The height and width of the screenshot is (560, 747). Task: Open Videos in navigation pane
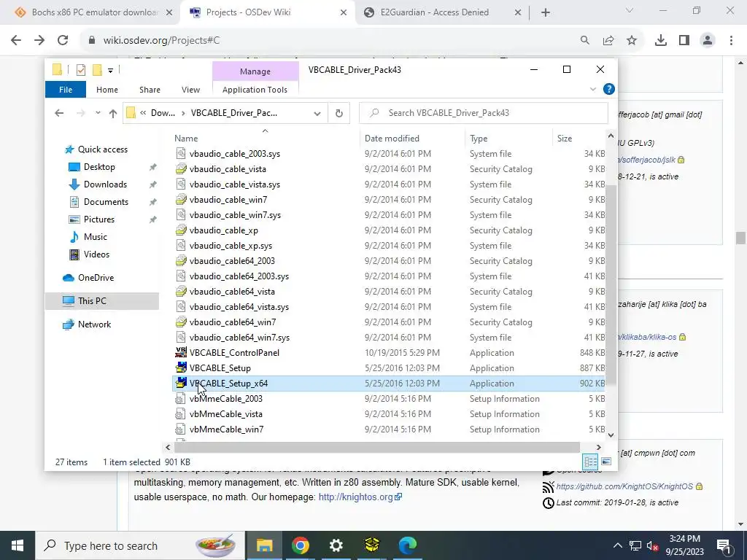click(x=96, y=254)
